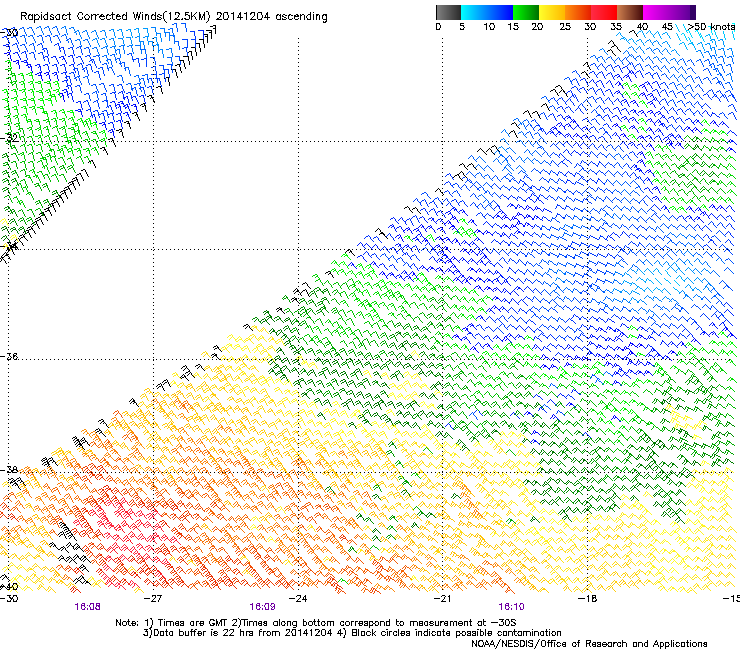The width and height of the screenshot is (740, 650).
Task: Select the gray 0-5 knots legend swatch
Action: (x=448, y=12)
